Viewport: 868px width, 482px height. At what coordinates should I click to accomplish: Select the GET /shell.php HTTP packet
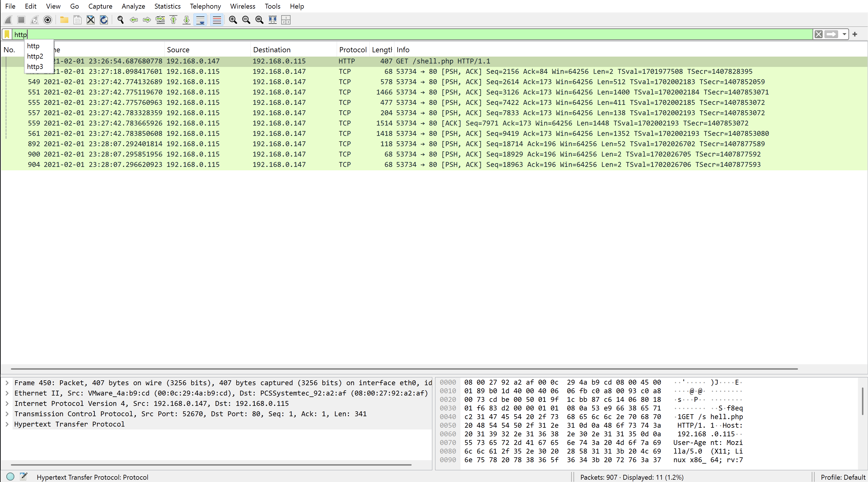pyautogui.click(x=434, y=61)
